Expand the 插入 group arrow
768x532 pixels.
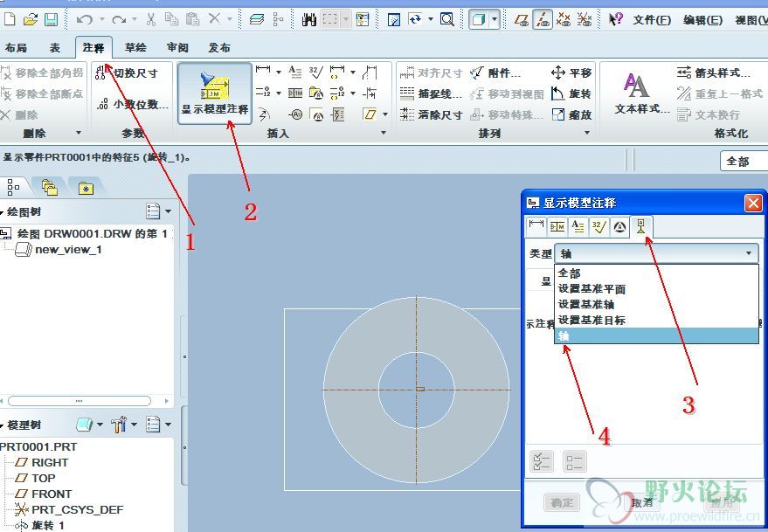(x=384, y=133)
